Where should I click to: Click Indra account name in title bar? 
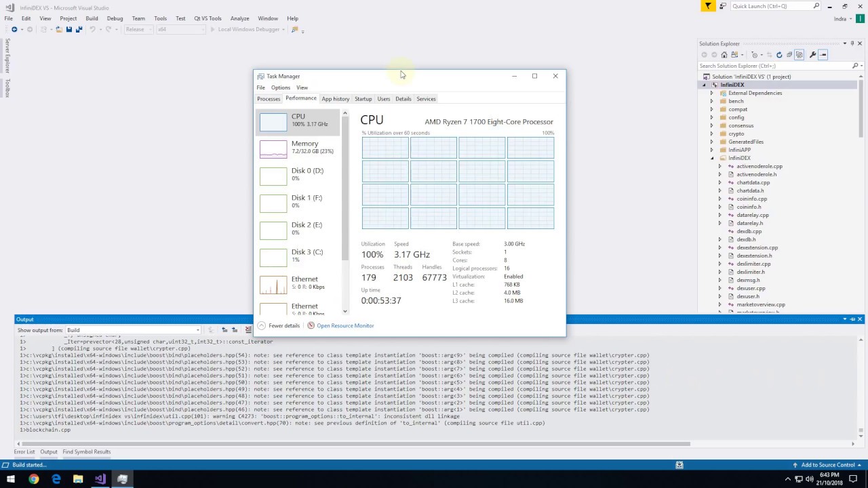(840, 18)
